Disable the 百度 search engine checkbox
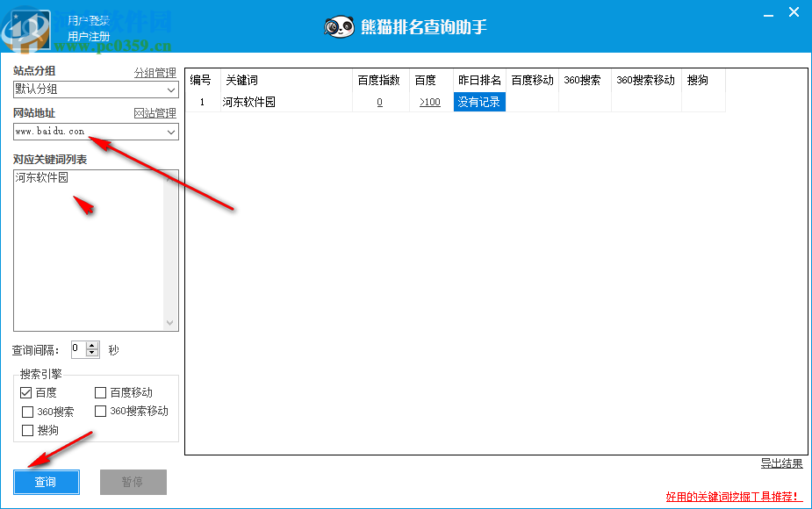 click(26, 392)
